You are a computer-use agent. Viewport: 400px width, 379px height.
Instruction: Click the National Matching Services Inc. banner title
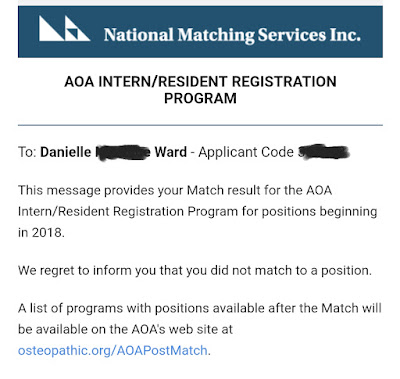[x=232, y=35]
